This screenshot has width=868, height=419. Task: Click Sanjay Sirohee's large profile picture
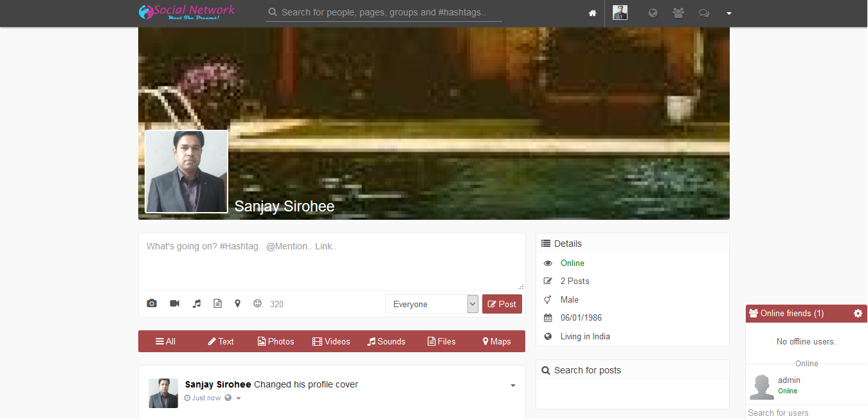tap(186, 172)
